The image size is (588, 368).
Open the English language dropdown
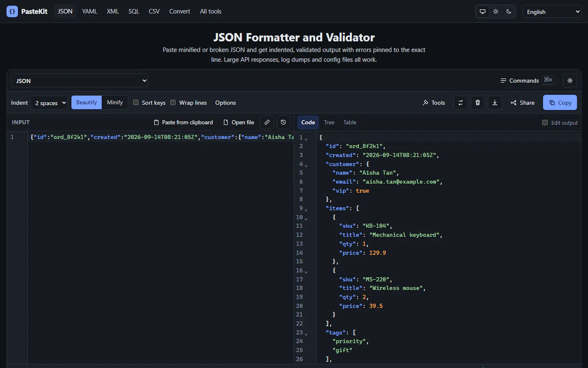pyautogui.click(x=552, y=12)
